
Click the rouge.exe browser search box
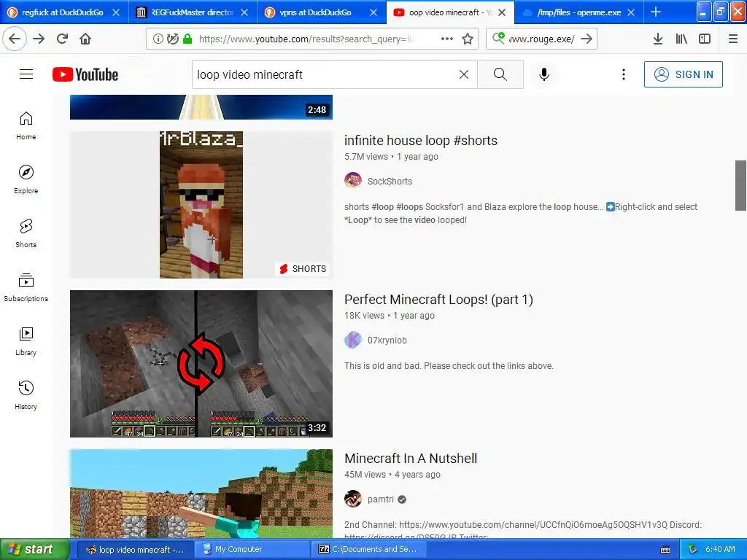pyautogui.click(x=542, y=39)
